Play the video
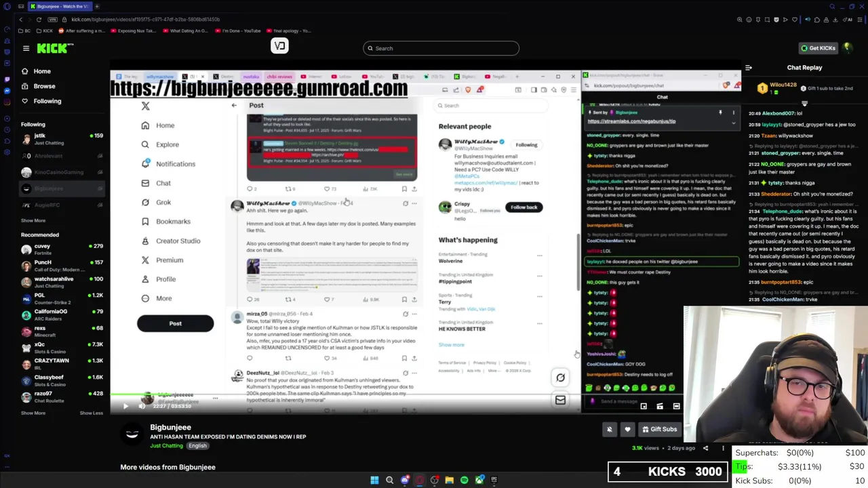The image size is (868, 488). pos(125,406)
